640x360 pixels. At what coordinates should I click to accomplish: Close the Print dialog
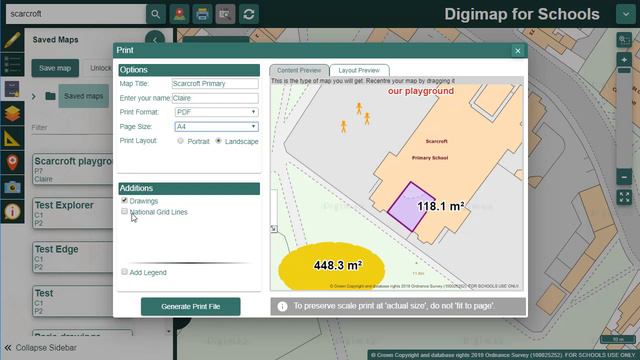pyautogui.click(x=518, y=51)
